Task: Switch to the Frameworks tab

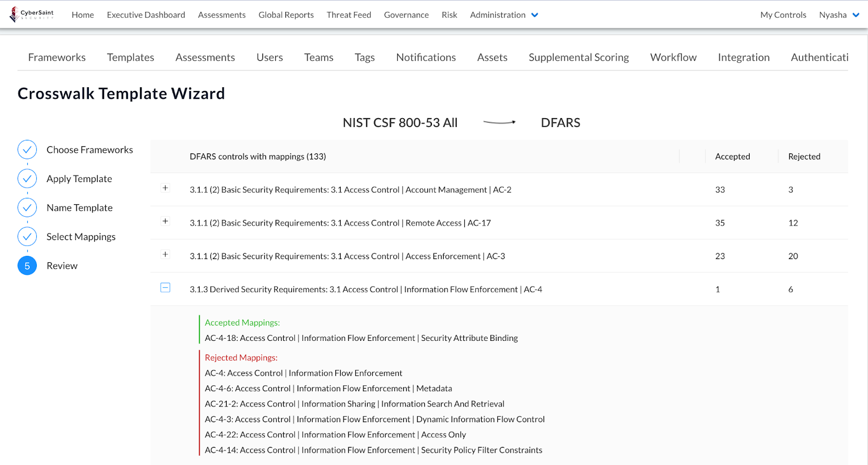Action: coord(57,57)
